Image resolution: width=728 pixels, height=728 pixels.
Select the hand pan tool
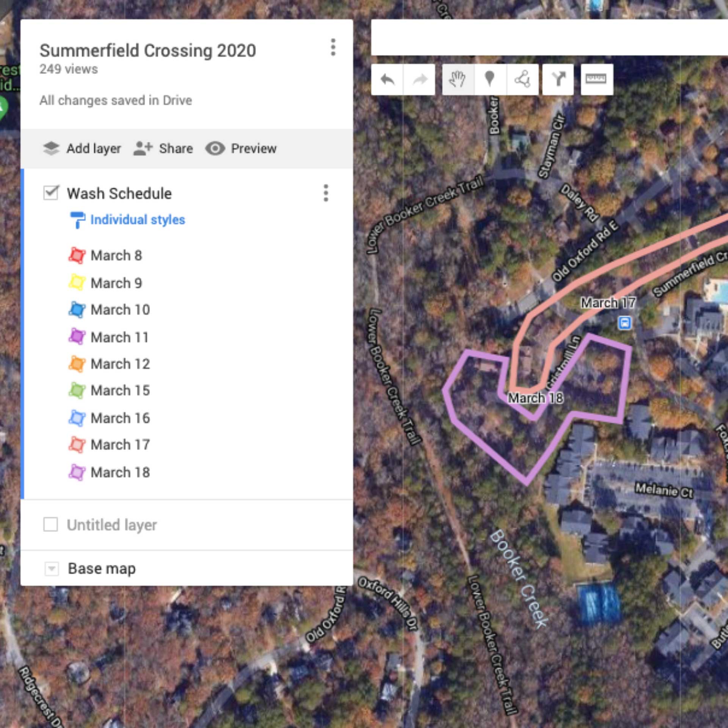click(458, 80)
